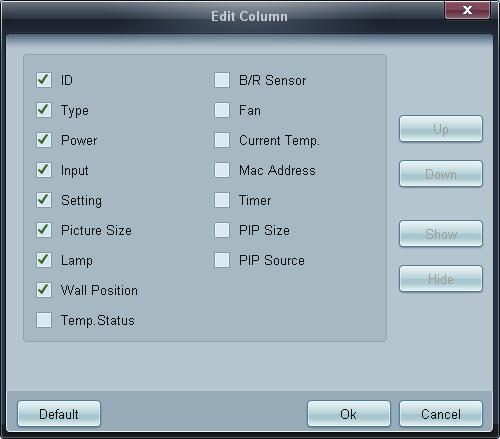500x439 pixels.
Task: Uncheck the Setting checkbox
Action: (44, 200)
